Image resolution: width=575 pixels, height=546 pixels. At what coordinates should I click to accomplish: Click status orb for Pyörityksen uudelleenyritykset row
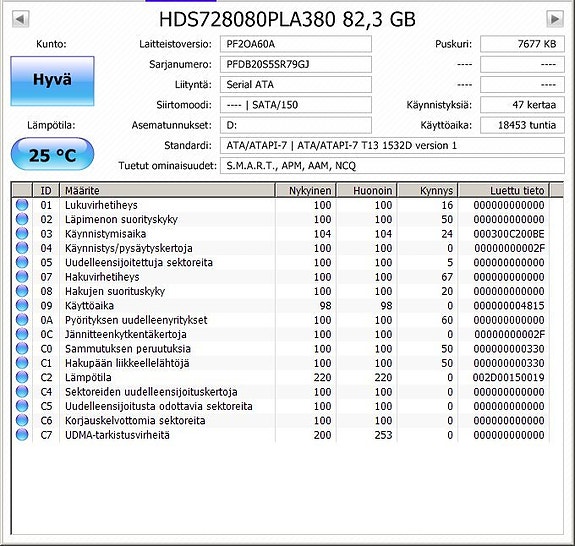22,319
